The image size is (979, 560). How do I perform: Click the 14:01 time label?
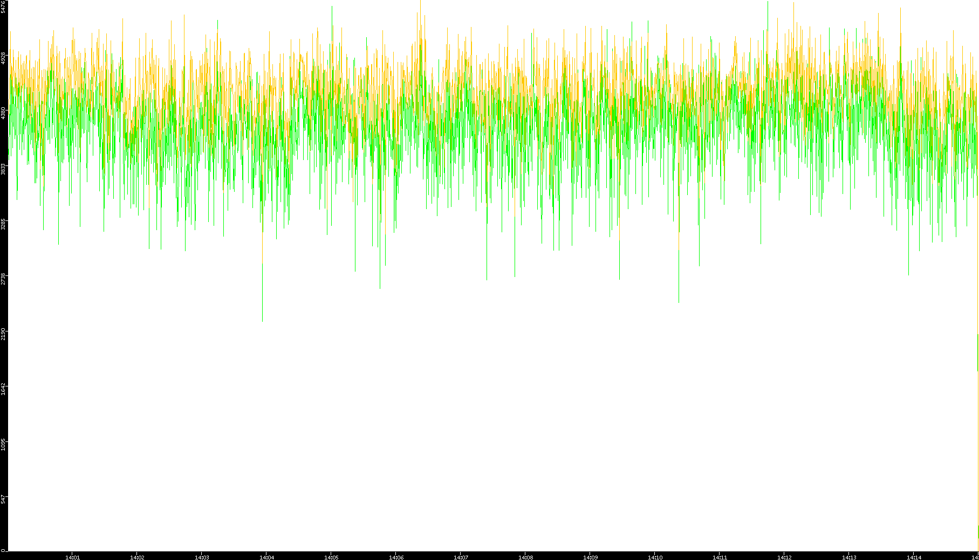[72, 557]
